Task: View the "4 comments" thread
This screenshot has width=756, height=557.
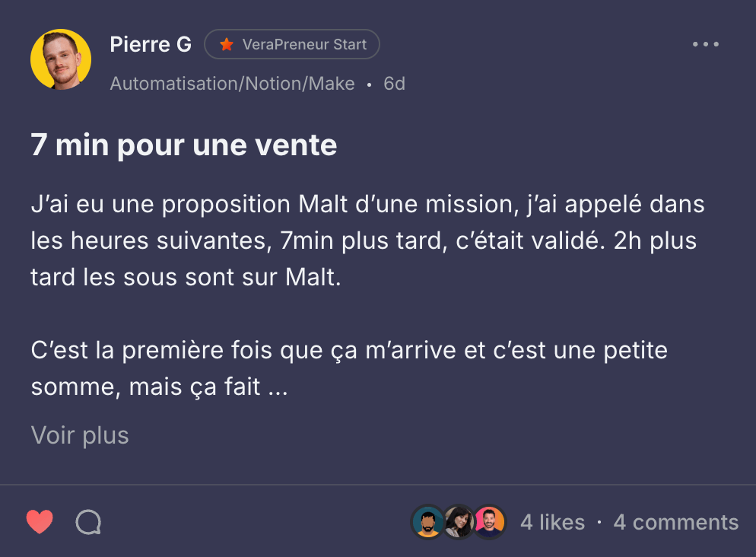Action: pos(675,522)
